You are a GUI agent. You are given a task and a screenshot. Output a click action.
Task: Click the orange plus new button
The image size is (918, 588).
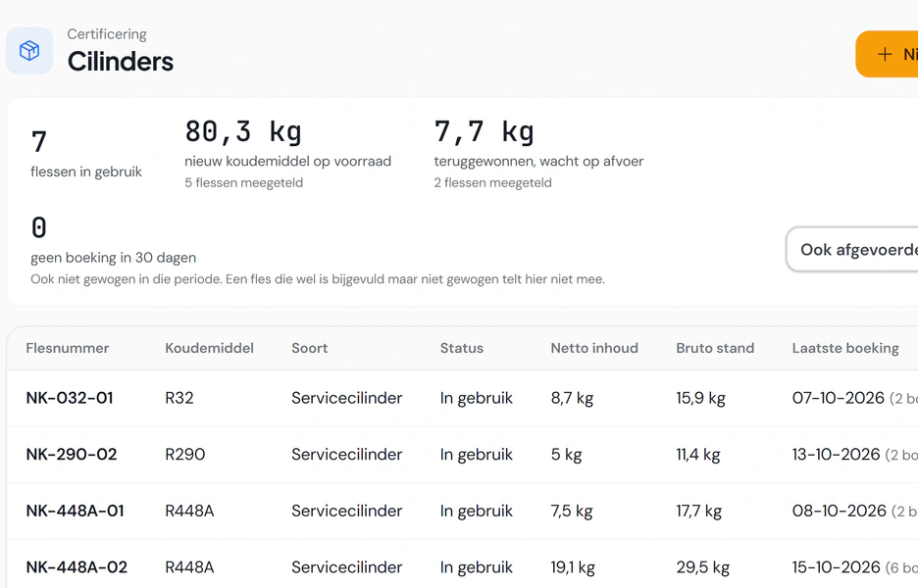[x=887, y=55]
